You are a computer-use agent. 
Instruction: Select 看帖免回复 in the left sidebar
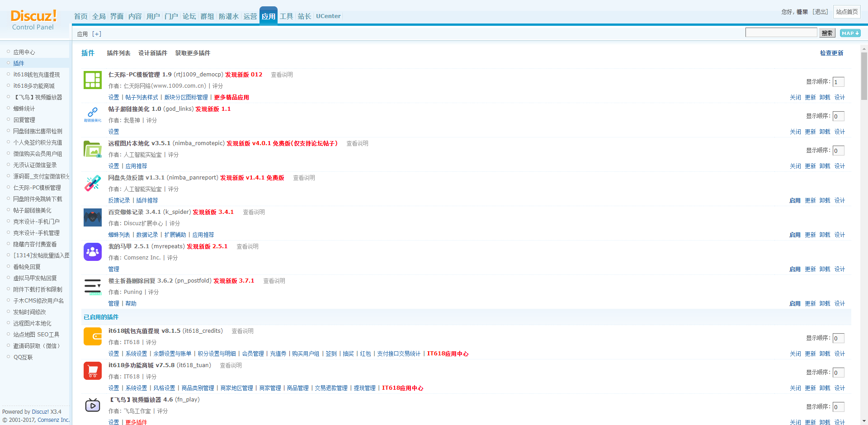(x=27, y=267)
